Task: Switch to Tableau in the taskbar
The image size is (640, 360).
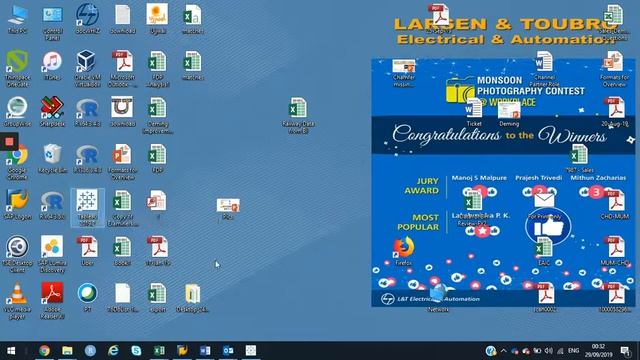Action: 251,351
